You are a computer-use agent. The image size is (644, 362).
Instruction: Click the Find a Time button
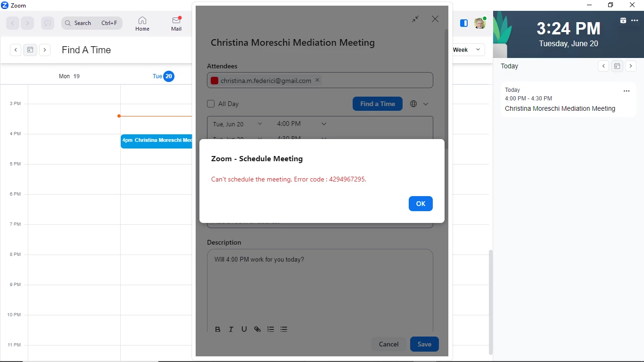(378, 104)
